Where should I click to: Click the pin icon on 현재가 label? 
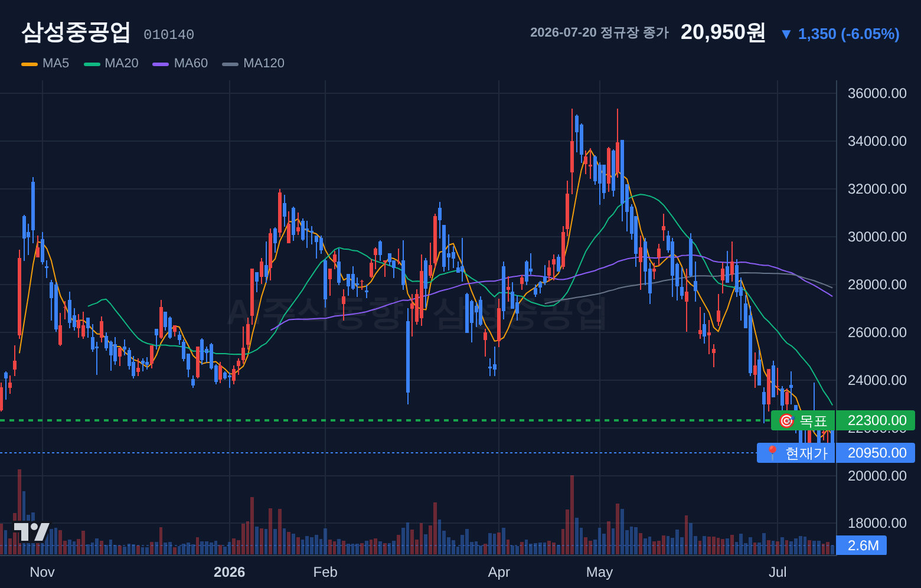(772, 453)
